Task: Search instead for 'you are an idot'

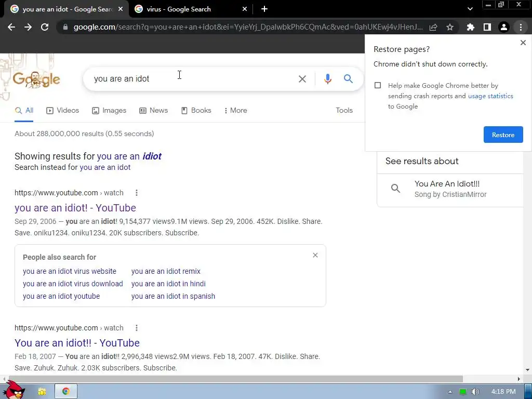Action: [x=105, y=167]
